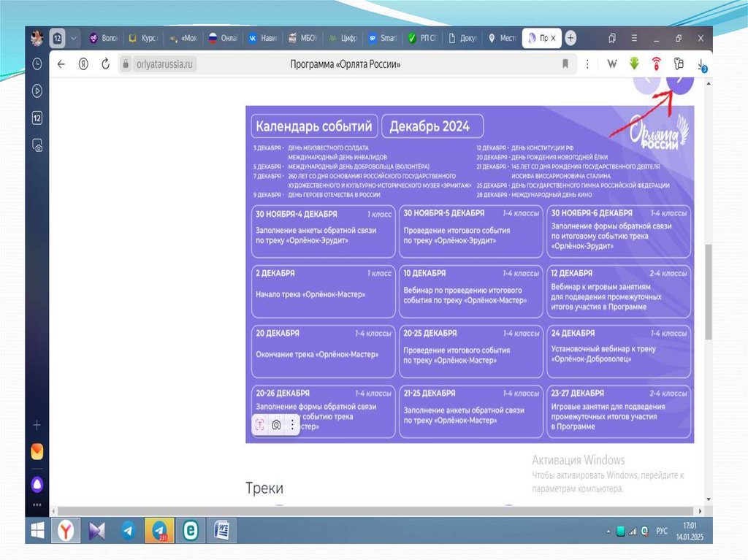This screenshot has height=560, width=748.
Task: Close the active 'Пр' tab with X
Action: (553, 38)
